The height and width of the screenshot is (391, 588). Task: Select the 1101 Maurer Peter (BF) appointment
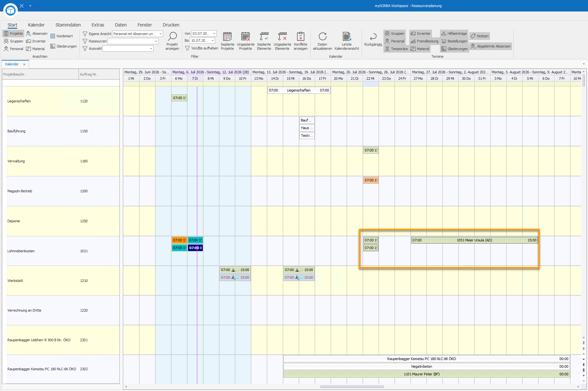[x=426, y=374]
